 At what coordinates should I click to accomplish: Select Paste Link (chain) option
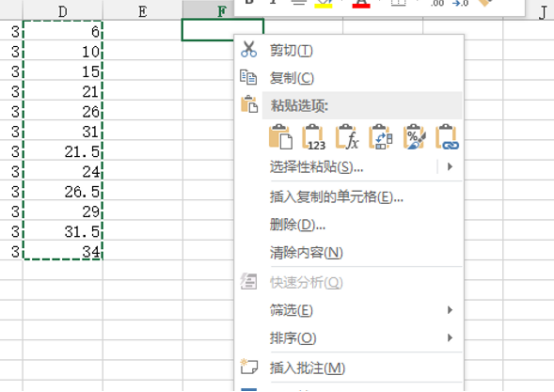[x=447, y=137]
